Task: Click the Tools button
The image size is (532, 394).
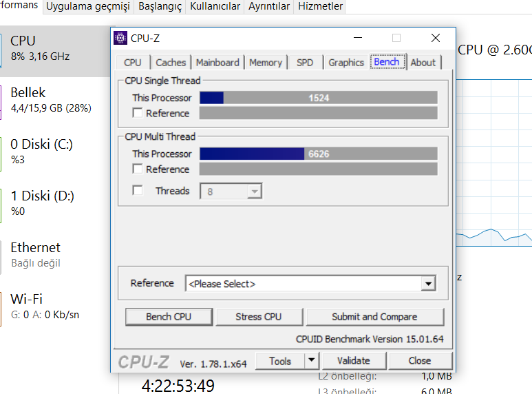Action: 280,361
